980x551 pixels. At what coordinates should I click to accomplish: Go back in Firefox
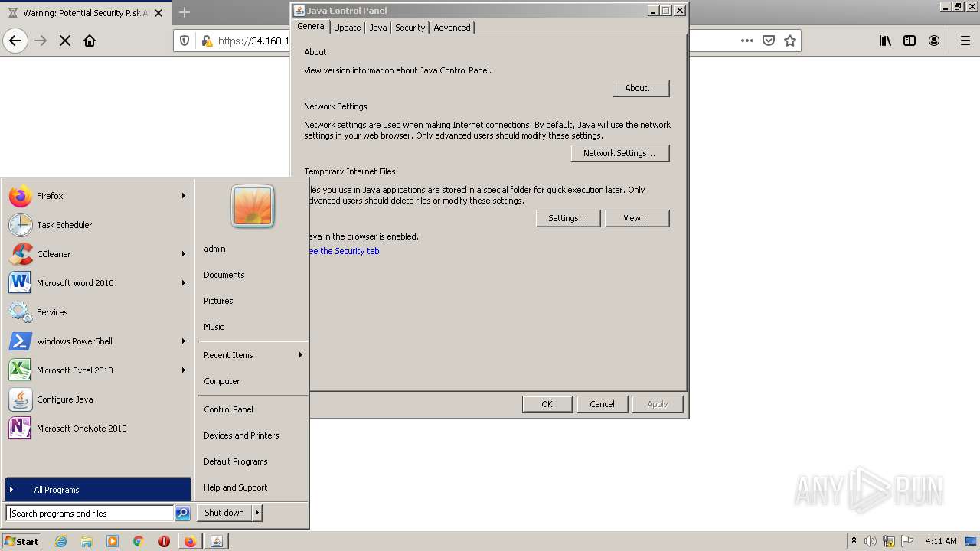click(x=15, y=41)
